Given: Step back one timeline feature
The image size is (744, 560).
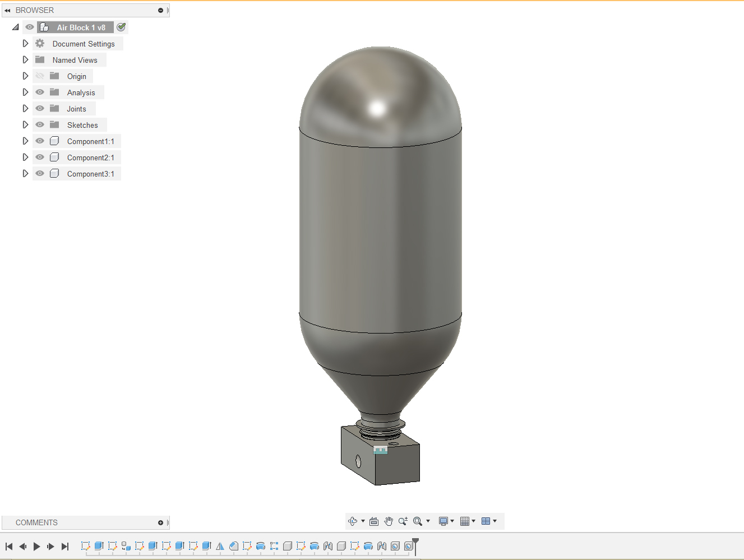Looking at the screenshot, I should (23, 547).
